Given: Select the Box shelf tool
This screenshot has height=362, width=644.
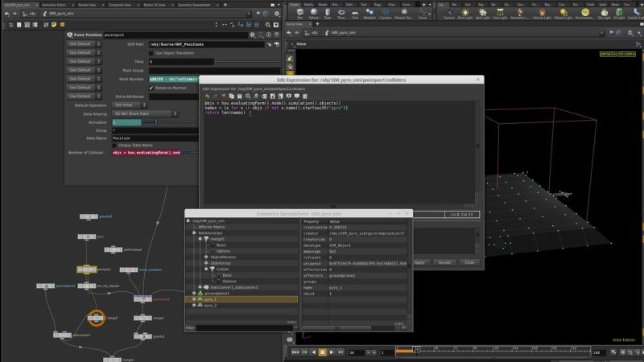Looking at the screenshot, I should tap(299, 14).
